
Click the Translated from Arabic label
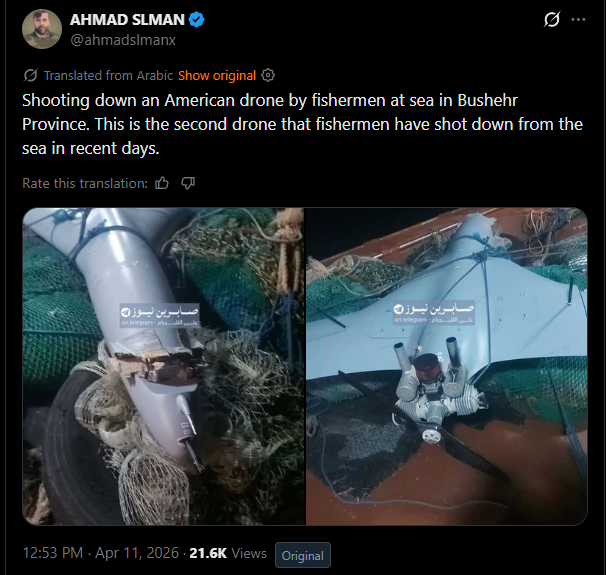(108, 75)
